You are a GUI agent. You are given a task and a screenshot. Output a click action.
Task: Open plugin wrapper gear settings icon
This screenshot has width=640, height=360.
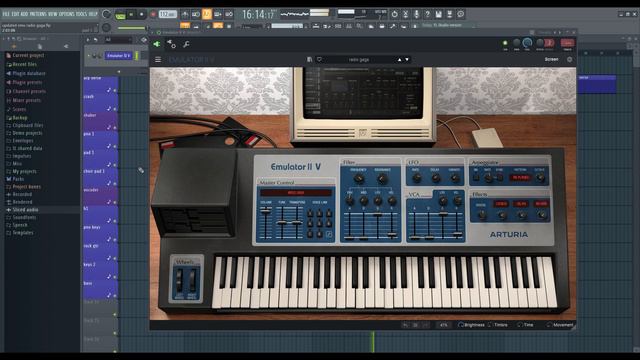tap(171, 44)
